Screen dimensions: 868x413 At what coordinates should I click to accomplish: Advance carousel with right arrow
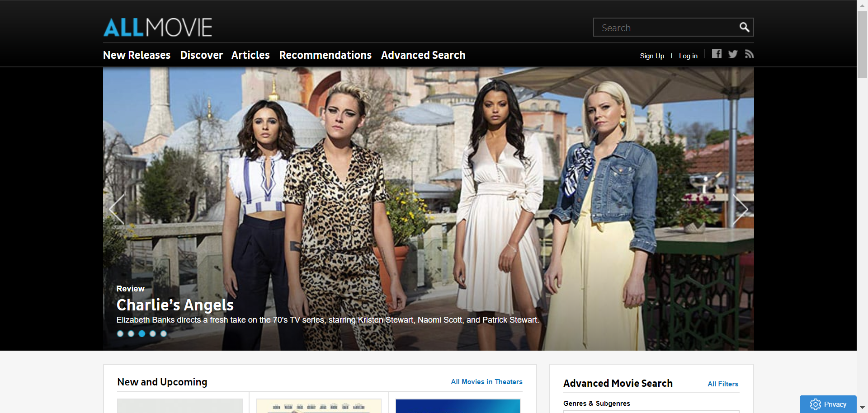pos(740,209)
